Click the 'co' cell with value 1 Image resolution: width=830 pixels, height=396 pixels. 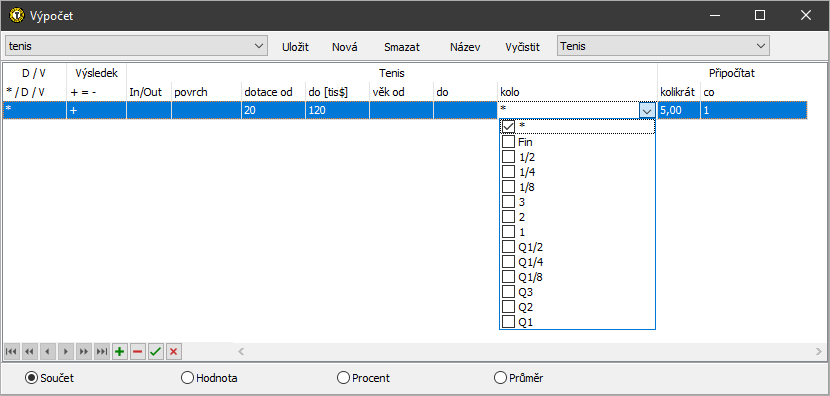point(754,110)
